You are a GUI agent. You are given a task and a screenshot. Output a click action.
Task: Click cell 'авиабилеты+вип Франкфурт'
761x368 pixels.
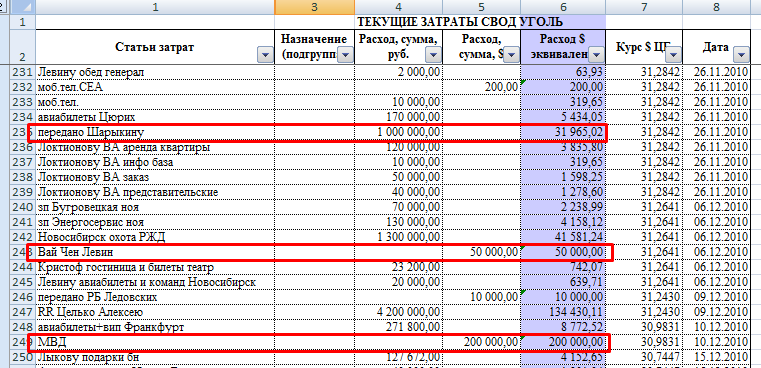(155, 327)
